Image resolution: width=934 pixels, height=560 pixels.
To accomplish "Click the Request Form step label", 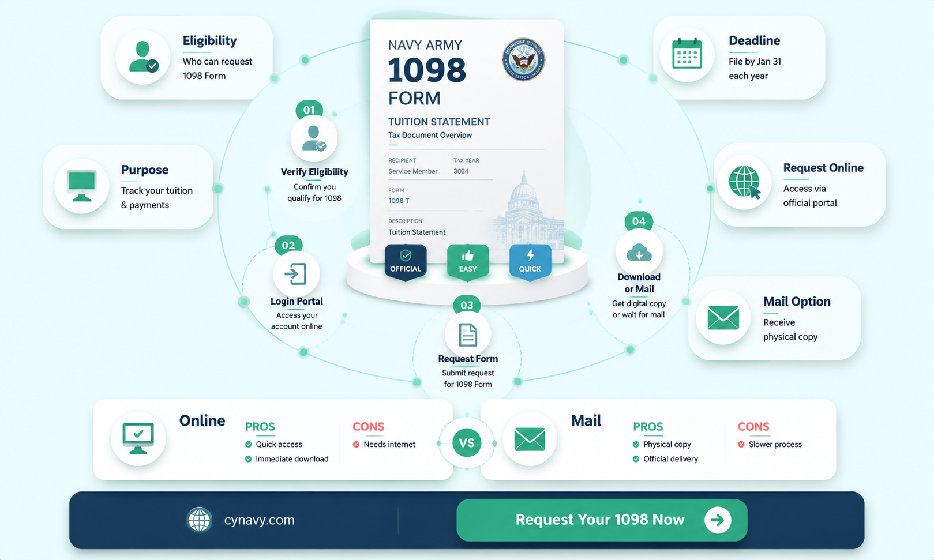I will (468, 359).
